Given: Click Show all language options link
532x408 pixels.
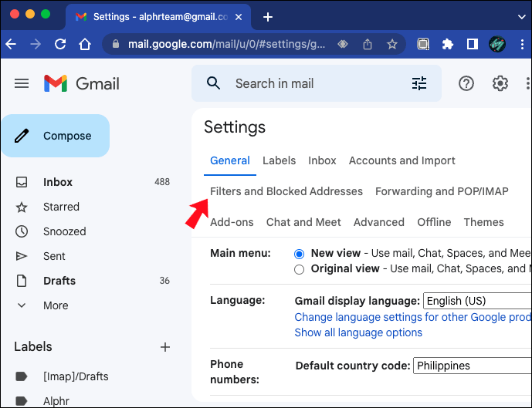Looking at the screenshot, I should pyautogui.click(x=358, y=332).
